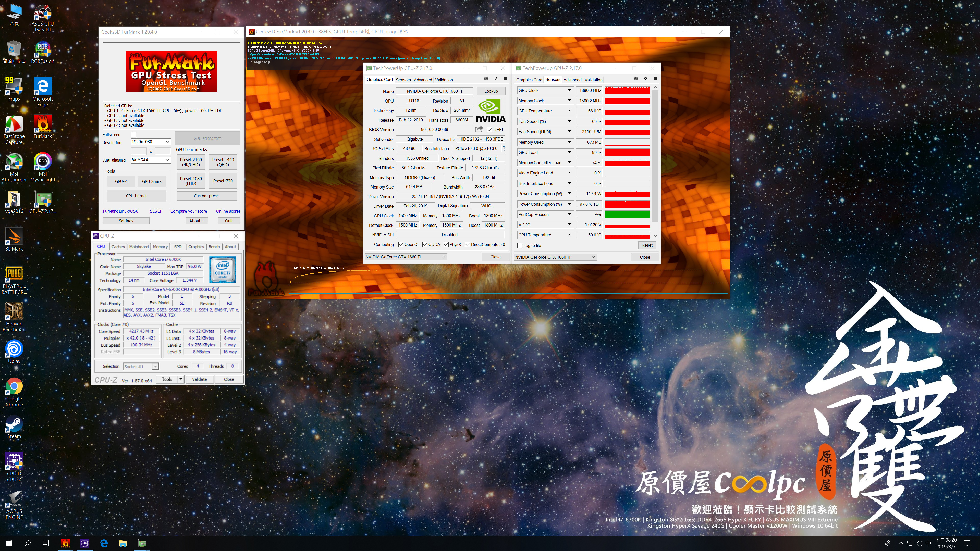Viewport: 980px width, 551px height.
Task: Launch PUBG desktop shortcut
Action: (x=14, y=280)
